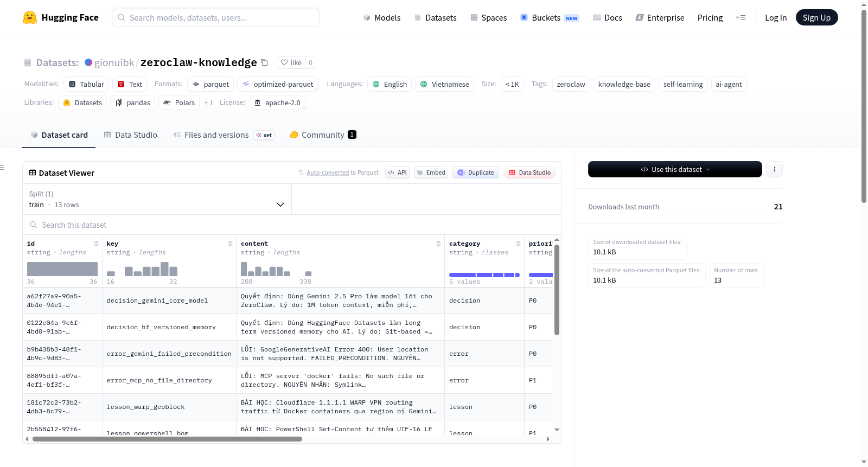Click the xet badge icon
The width and height of the screenshot is (868, 467).
264,135
